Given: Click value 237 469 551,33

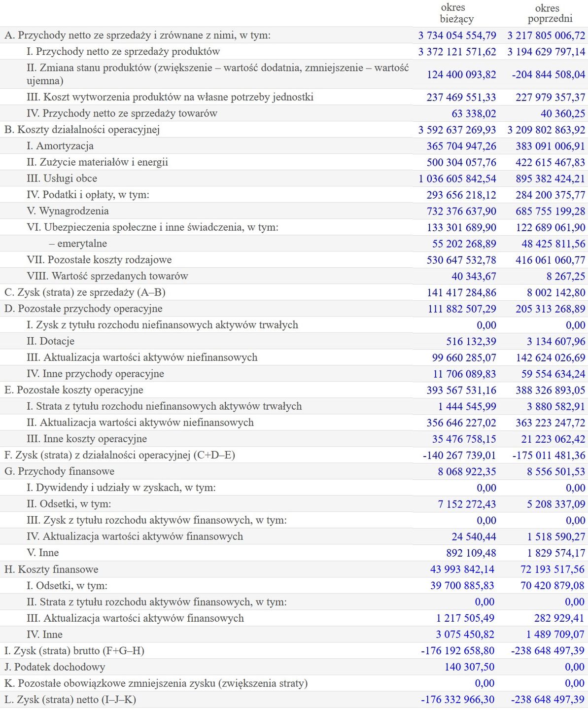Looking at the screenshot, I should [461, 97].
